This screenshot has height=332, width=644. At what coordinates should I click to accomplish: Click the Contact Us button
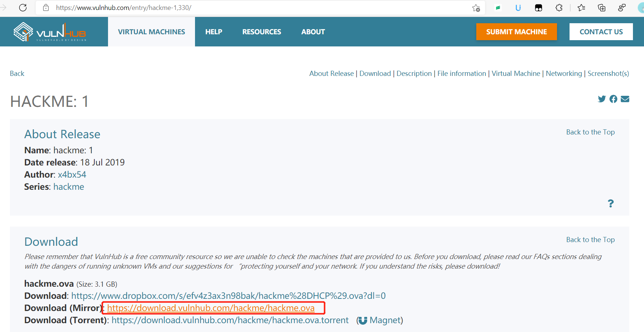point(601,32)
